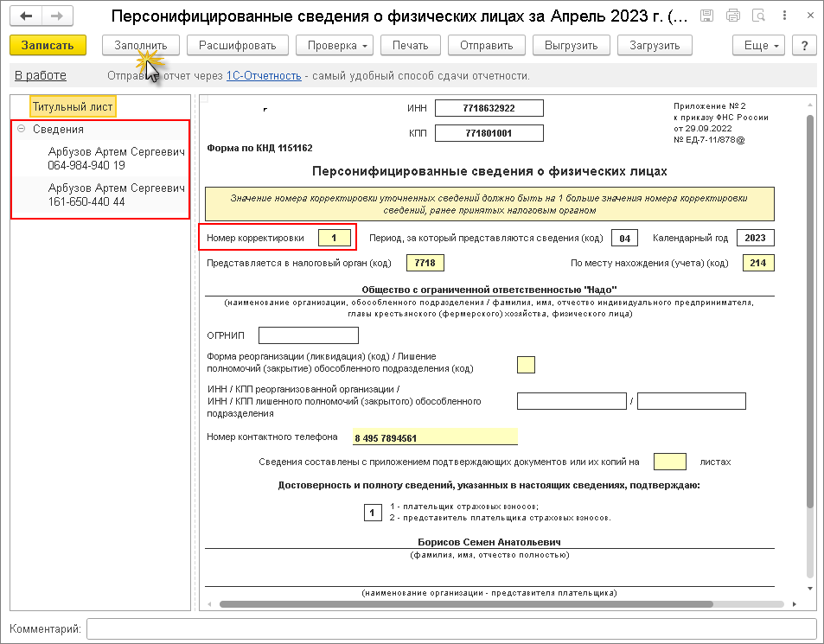Click the save diskette icon in title bar
The image size is (824, 644).
point(706,16)
